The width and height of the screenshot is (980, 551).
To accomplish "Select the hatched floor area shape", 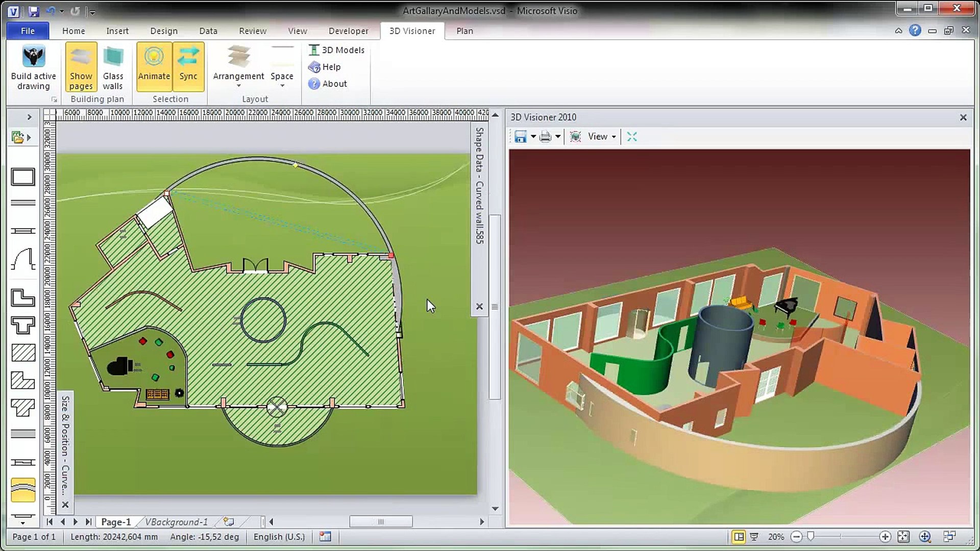I will (x=23, y=353).
